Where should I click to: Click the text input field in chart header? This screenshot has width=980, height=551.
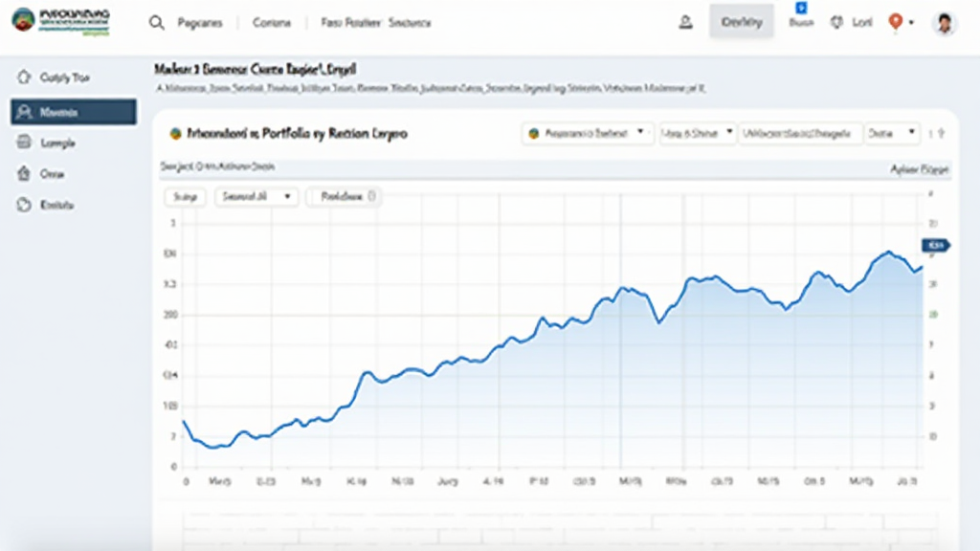(x=800, y=134)
